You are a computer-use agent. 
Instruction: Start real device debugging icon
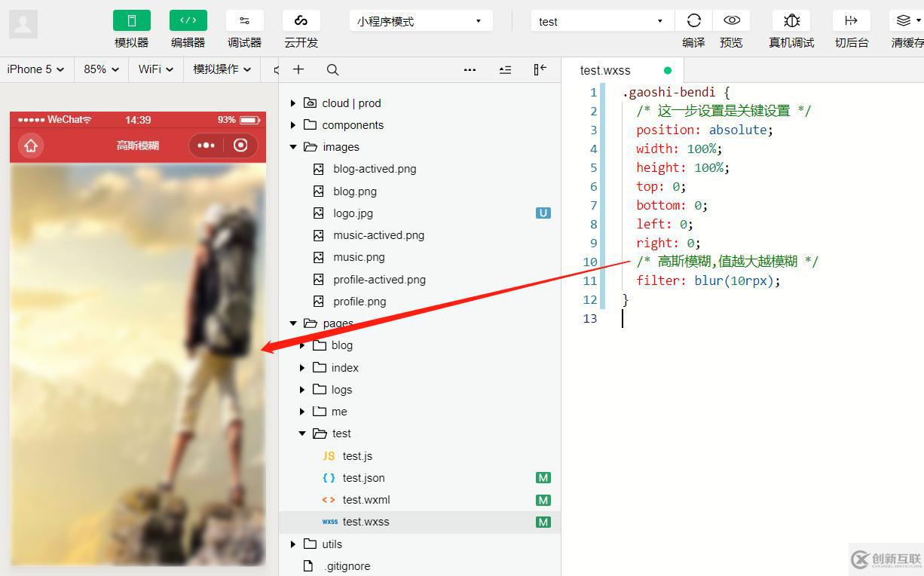(791, 20)
